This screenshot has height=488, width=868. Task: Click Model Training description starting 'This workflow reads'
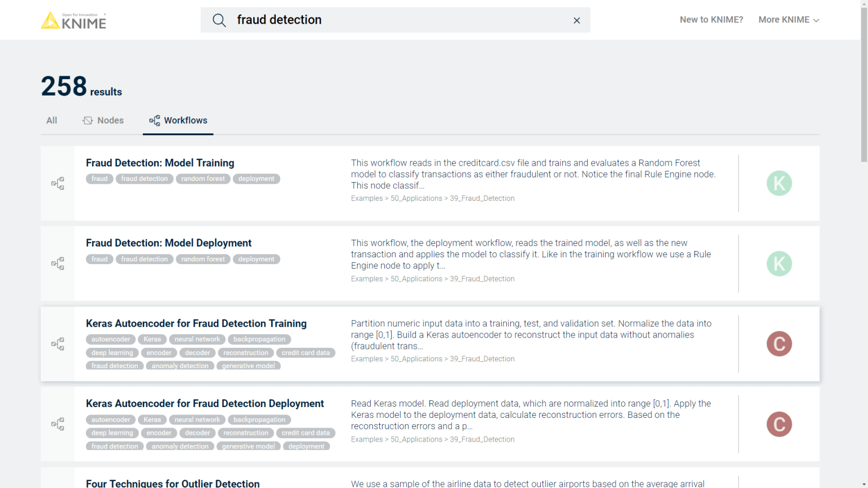533,174
